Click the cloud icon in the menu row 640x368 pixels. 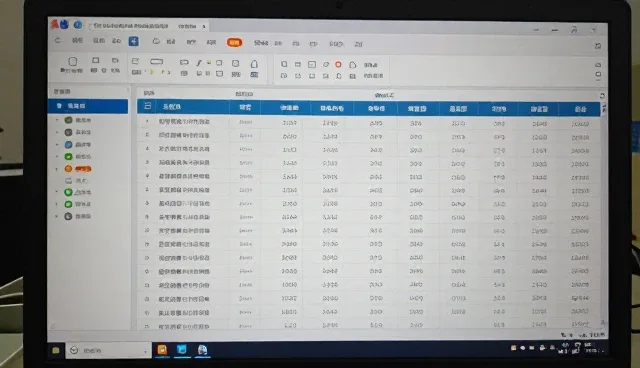pyautogui.click(x=156, y=41)
